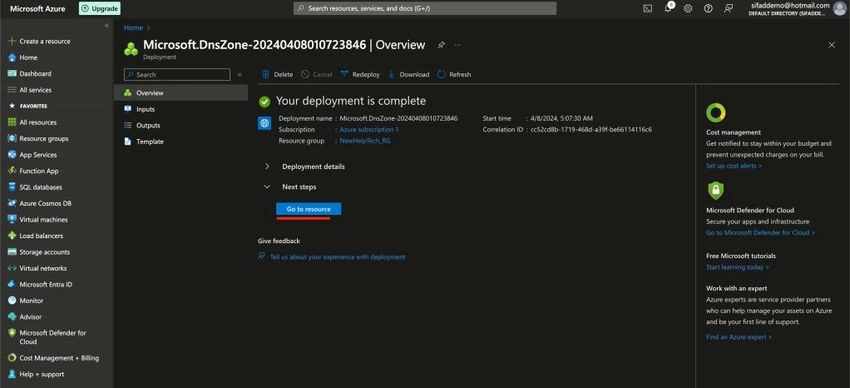This screenshot has height=388, width=850.
Task: Open the notifications bell icon
Action: click(668, 8)
